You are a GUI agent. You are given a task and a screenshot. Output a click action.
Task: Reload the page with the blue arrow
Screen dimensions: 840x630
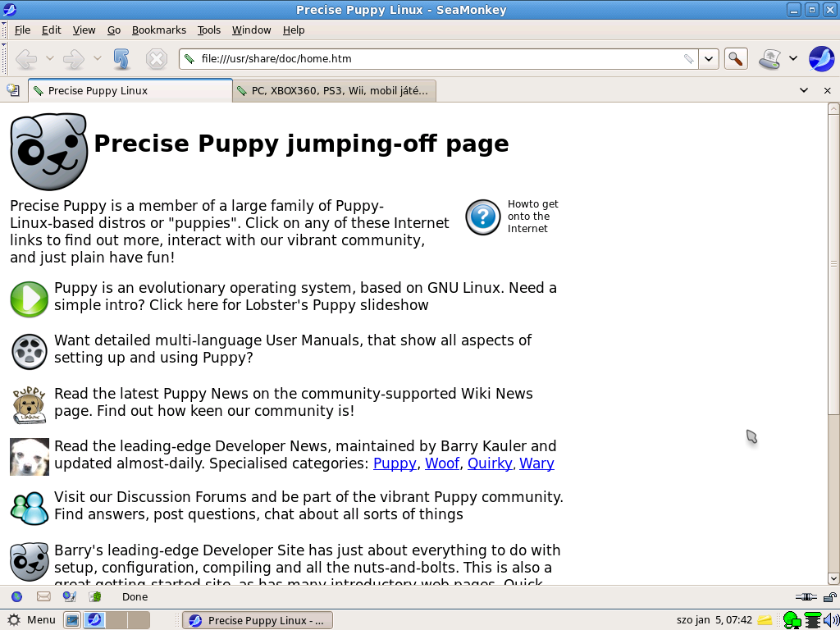(x=121, y=58)
